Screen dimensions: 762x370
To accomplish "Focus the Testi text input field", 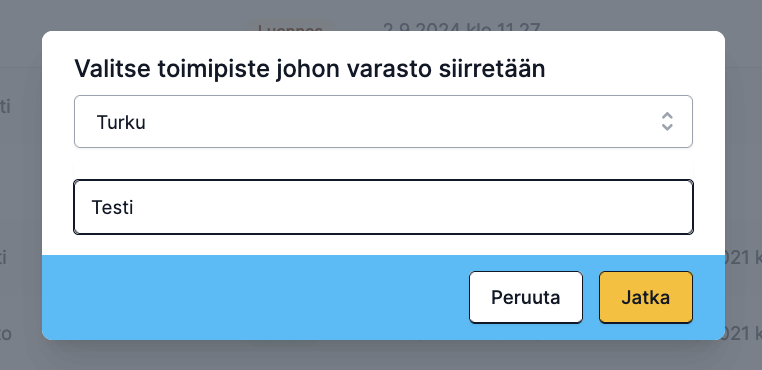I will pyautogui.click(x=383, y=207).
